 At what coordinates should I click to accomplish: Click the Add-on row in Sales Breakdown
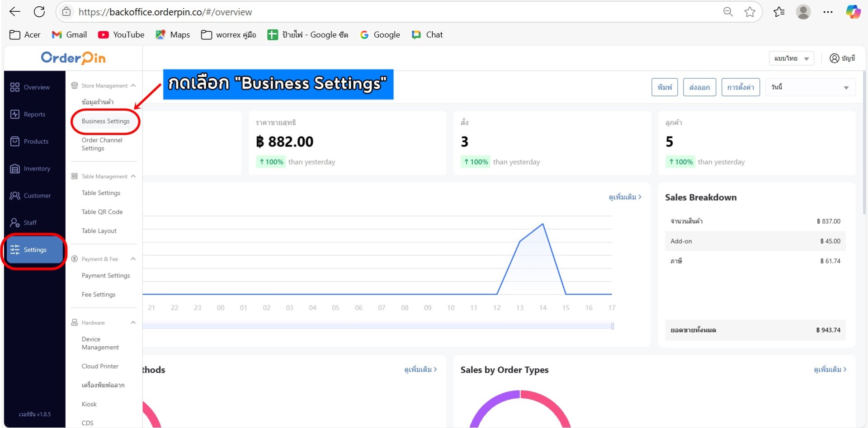point(755,241)
